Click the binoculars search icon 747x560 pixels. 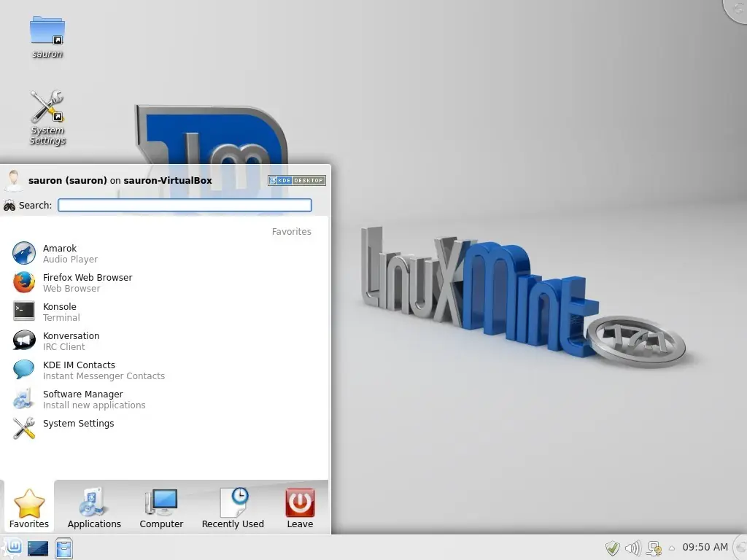pos(9,206)
